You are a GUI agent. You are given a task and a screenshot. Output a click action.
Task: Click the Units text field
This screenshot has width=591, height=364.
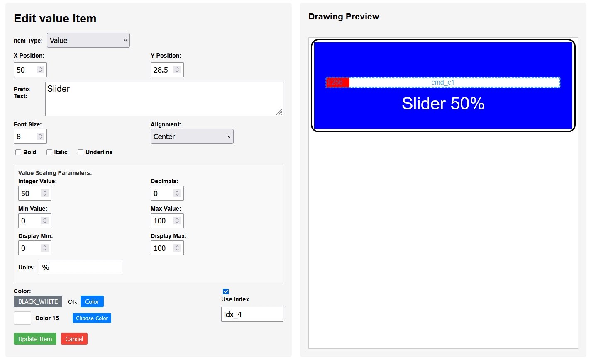coord(81,267)
